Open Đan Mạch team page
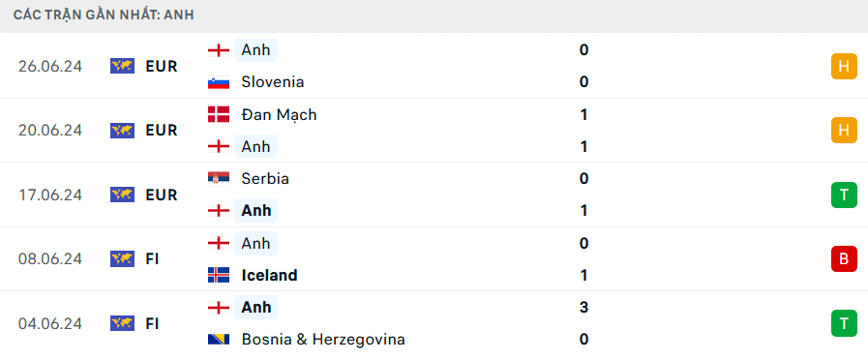Screen dimensions: 868x360 click(279, 115)
